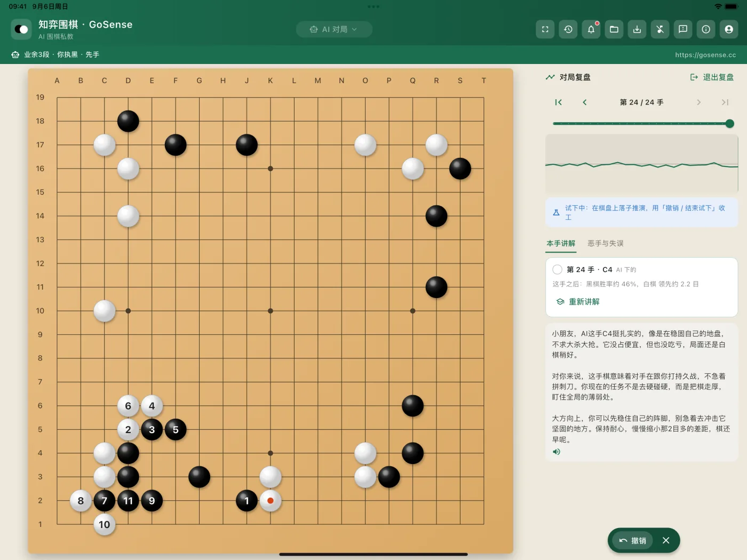
Task: Play the explanation audio via speaker icon
Action: [x=557, y=452]
